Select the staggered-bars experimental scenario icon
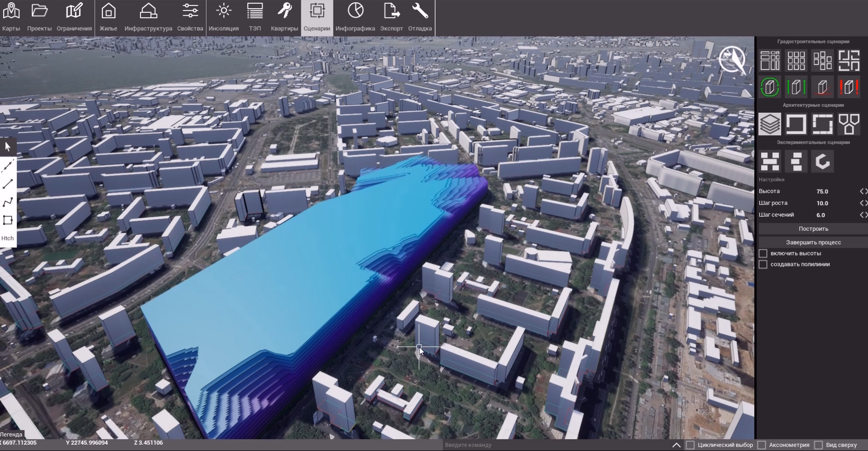Image resolution: width=868 pixels, height=451 pixels. [796, 161]
